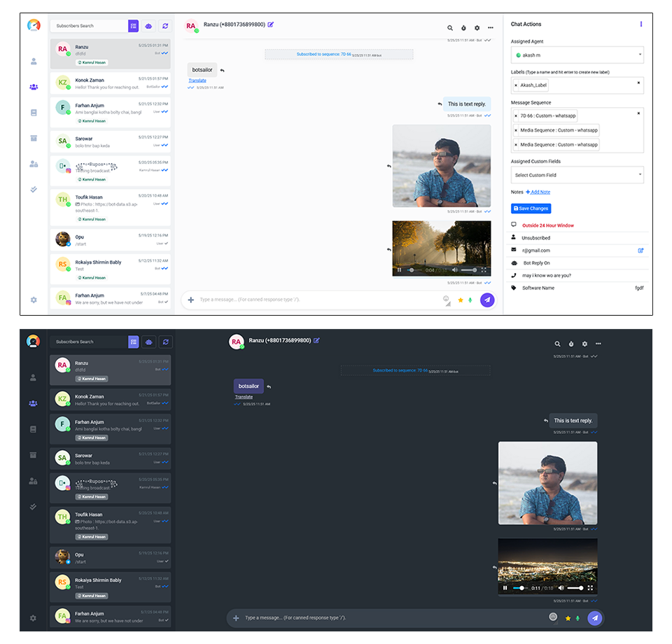Refresh the subscribers list with the refresh icon
The width and height of the screenshot is (672, 644).
(165, 25)
